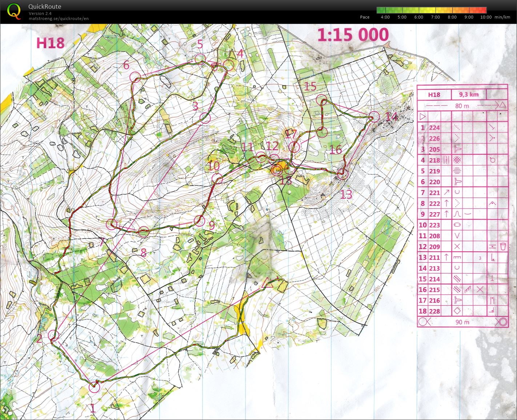
Task: Click the QuickRoute title text
Action: coord(45,7)
